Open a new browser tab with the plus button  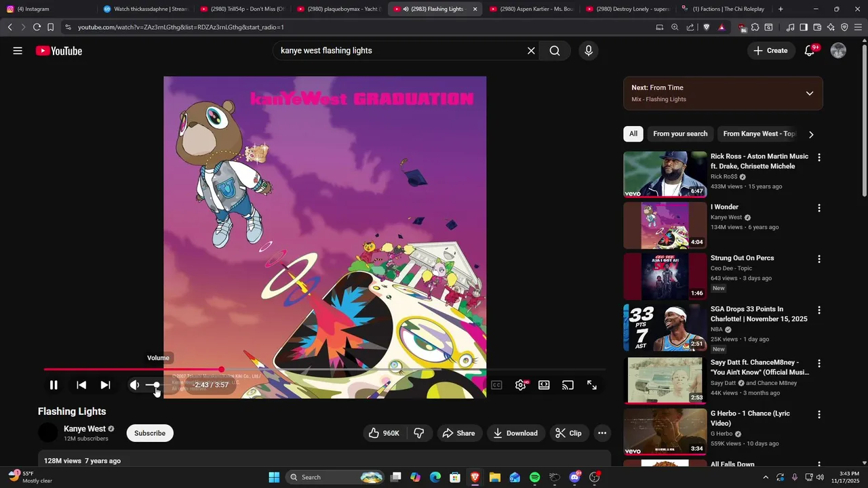point(781,9)
